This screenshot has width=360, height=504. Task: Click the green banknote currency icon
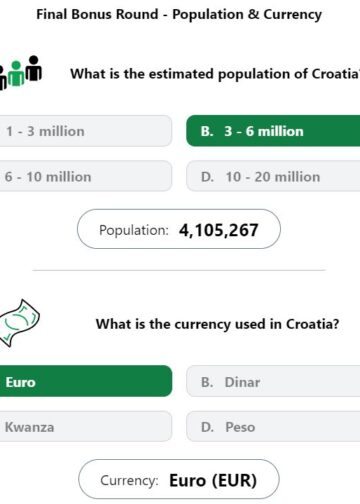point(19,323)
